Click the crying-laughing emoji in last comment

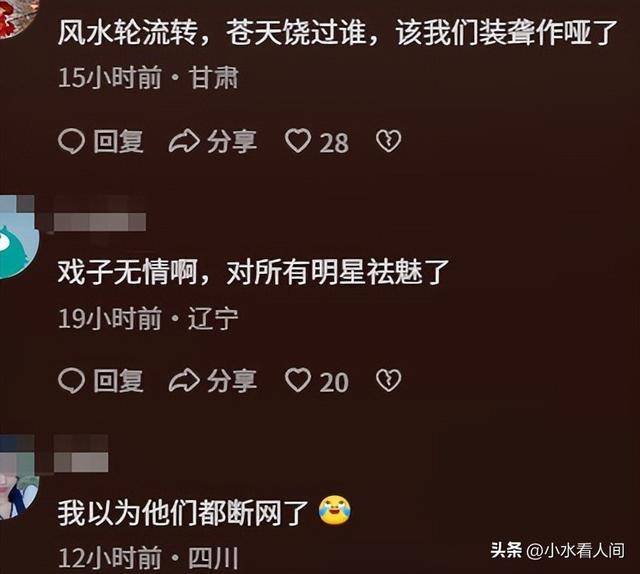tap(335, 510)
